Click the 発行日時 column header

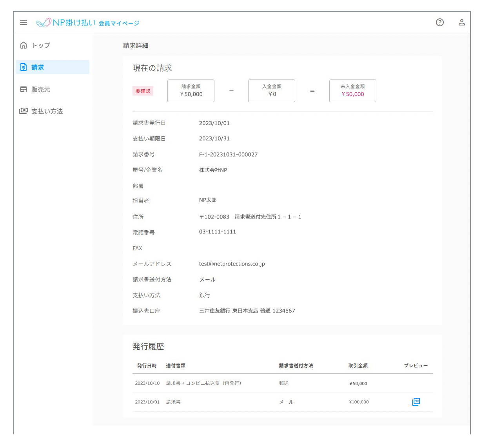(x=147, y=366)
